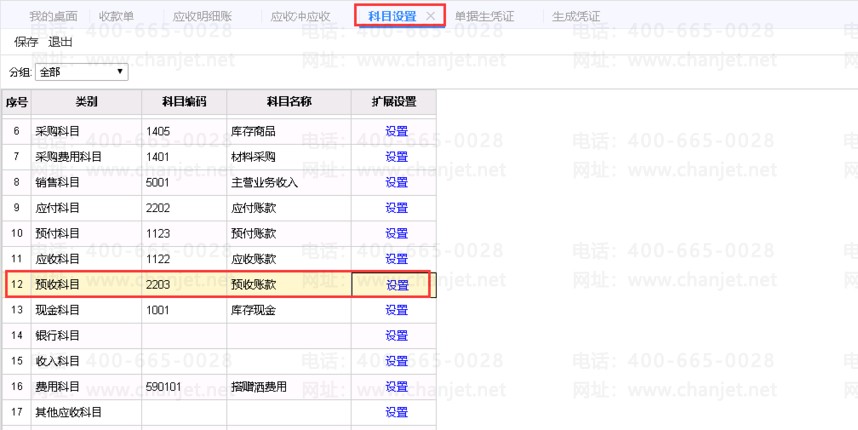Click 设置 link for 应收科目 row

pyautogui.click(x=397, y=259)
